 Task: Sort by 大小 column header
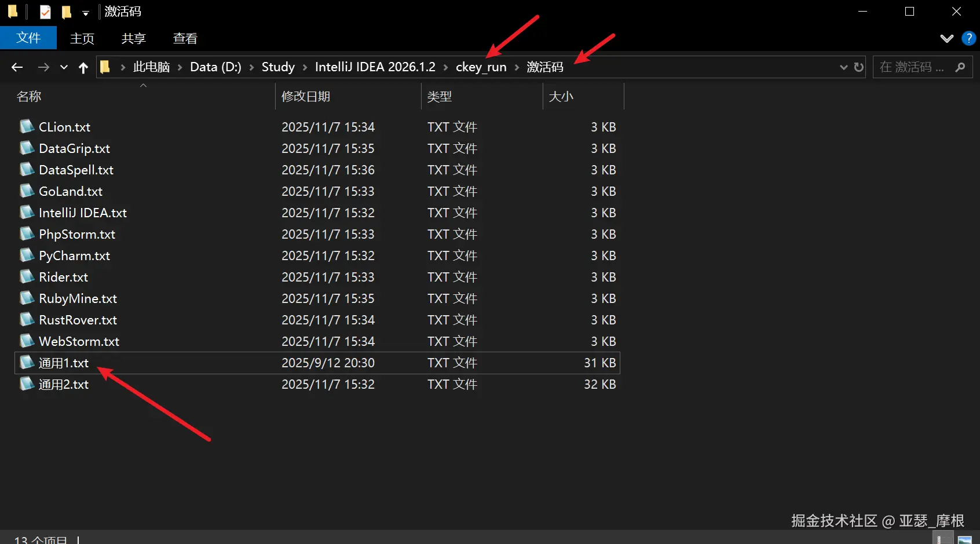click(561, 96)
